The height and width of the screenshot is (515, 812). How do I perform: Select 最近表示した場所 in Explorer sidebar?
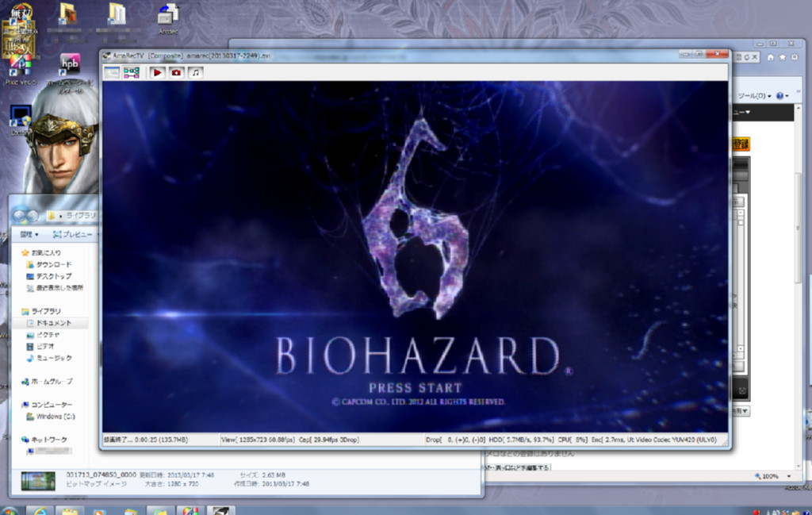(55, 288)
